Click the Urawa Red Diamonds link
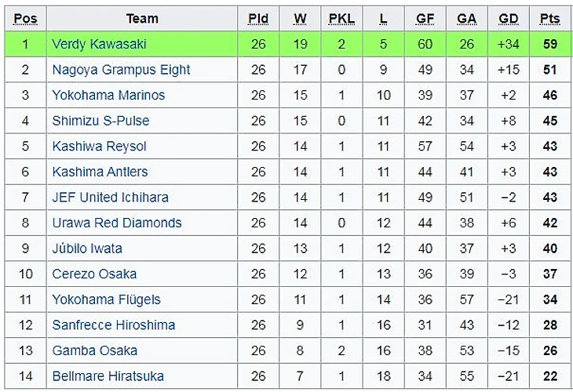Screen dimensions: 573x392 tap(116, 223)
